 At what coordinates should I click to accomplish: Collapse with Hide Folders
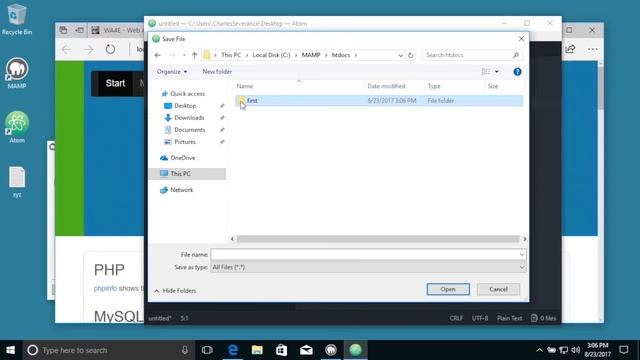175,291
